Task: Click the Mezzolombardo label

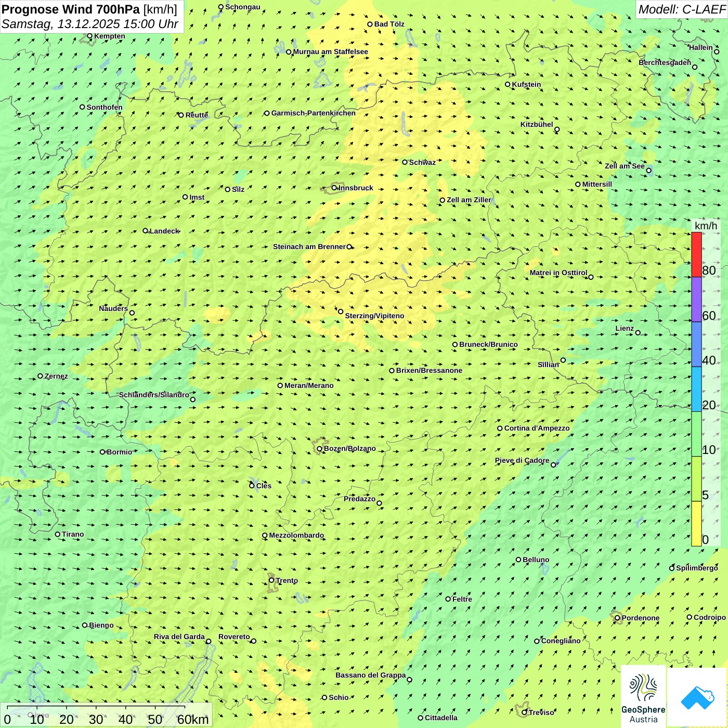Action: (296, 535)
